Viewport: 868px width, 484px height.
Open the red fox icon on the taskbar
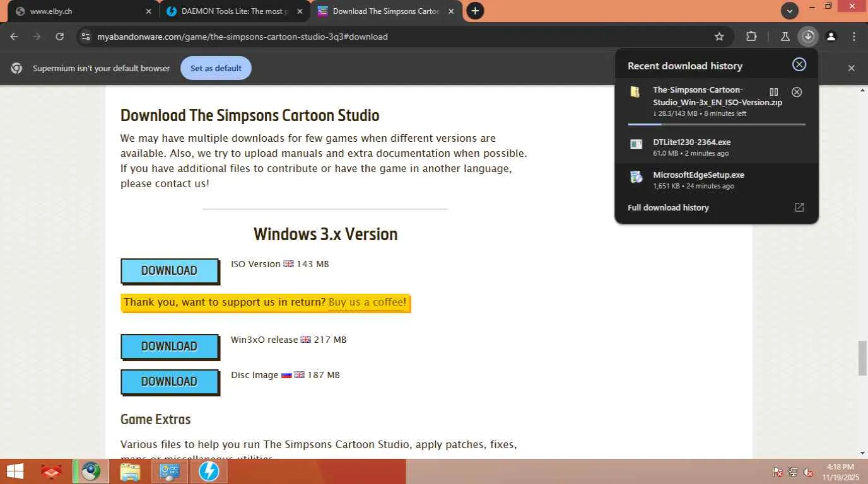coord(52,471)
